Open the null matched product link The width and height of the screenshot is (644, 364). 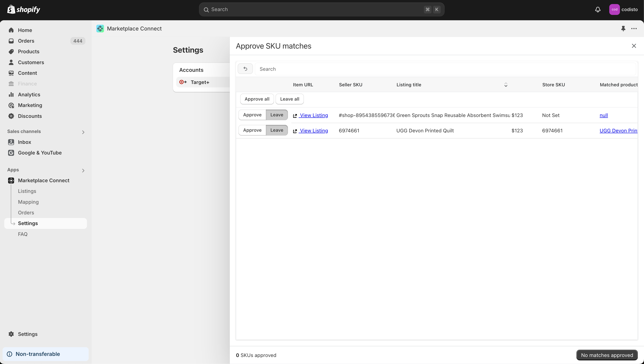click(x=604, y=115)
